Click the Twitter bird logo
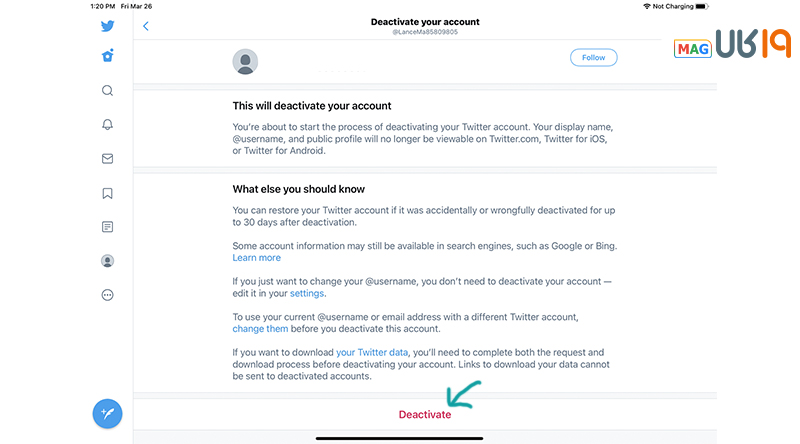The width and height of the screenshot is (800, 444). tap(107, 26)
